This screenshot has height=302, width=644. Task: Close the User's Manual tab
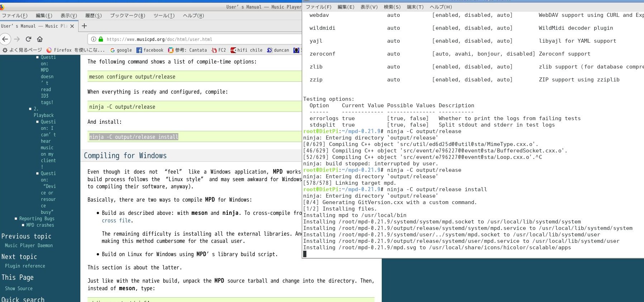[x=72, y=26]
